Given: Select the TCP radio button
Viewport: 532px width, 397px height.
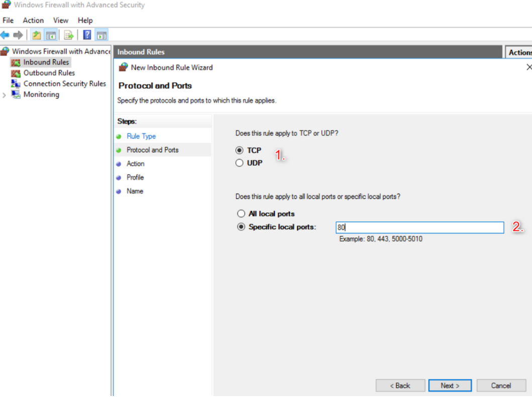Looking at the screenshot, I should click(x=240, y=150).
